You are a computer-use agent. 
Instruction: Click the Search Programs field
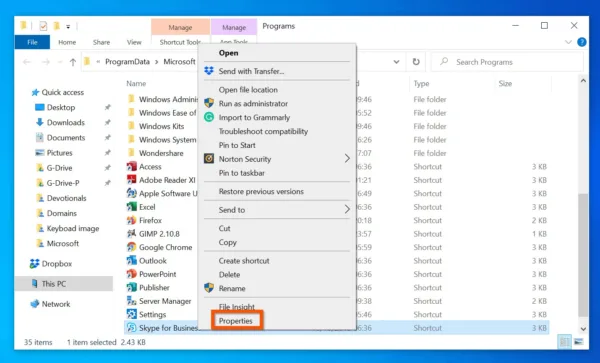507,62
